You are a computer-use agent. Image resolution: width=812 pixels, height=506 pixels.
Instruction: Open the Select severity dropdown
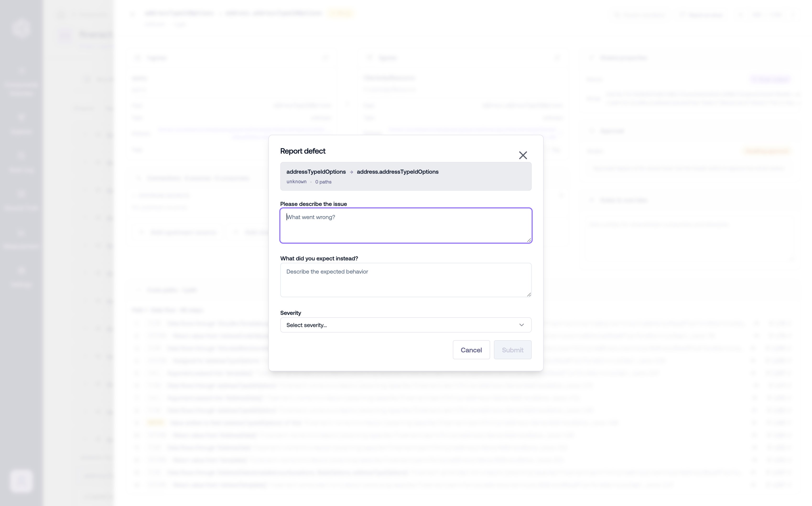coord(406,325)
